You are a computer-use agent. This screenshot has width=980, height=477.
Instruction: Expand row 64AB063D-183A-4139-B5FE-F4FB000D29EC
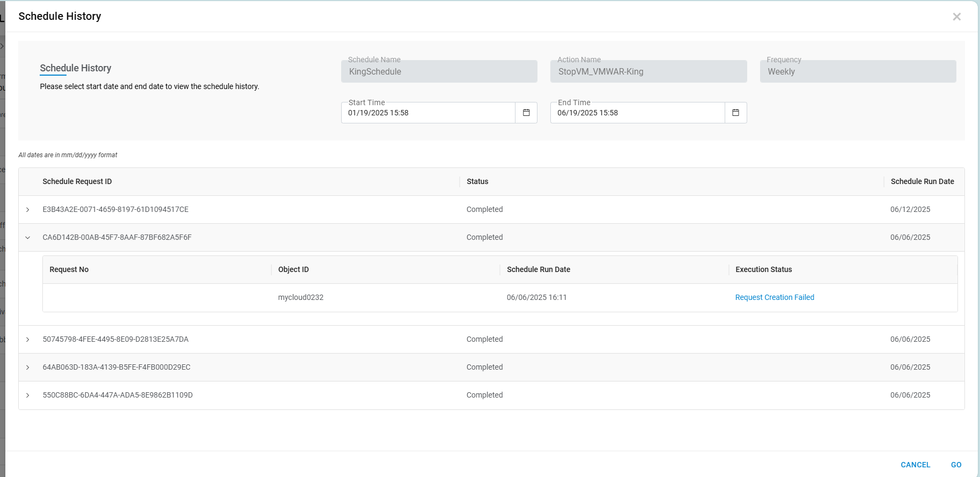[x=28, y=368]
